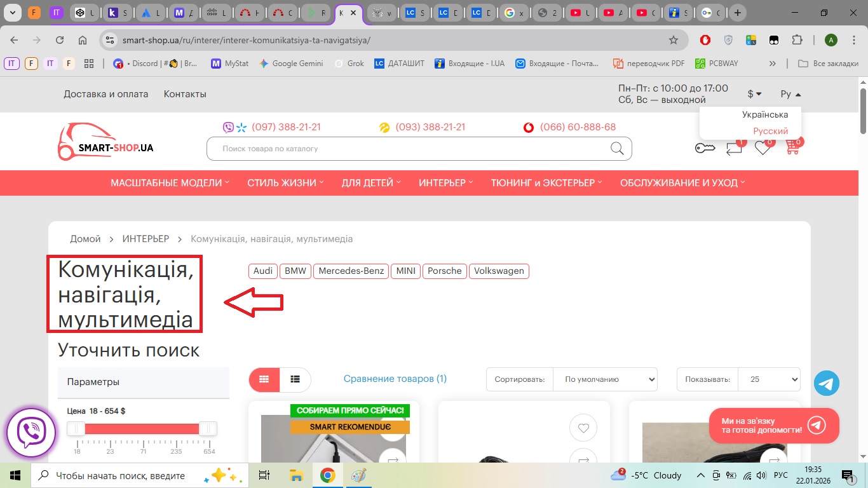Screen dimensions: 868x488
Task: Add the middle product to wishlist
Action: (583, 428)
